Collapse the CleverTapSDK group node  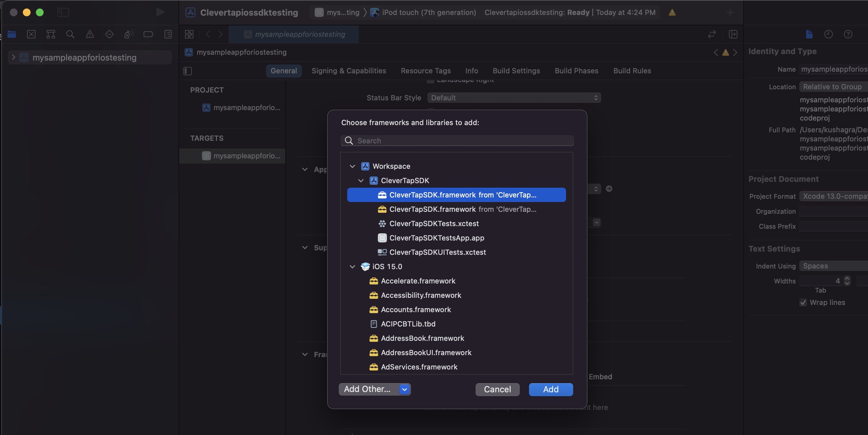(361, 181)
